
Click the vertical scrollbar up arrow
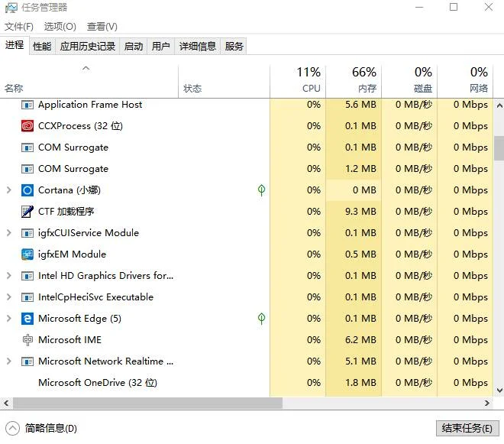tap(499, 105)
